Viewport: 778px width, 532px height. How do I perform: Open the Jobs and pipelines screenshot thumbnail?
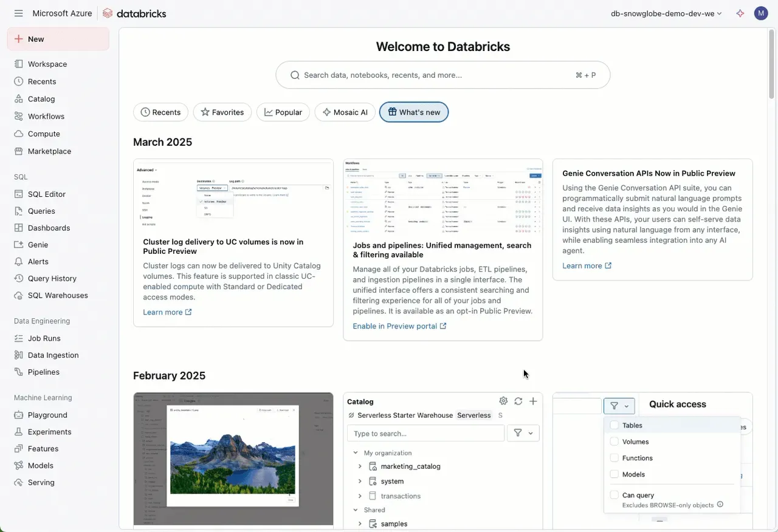(442, 197)
